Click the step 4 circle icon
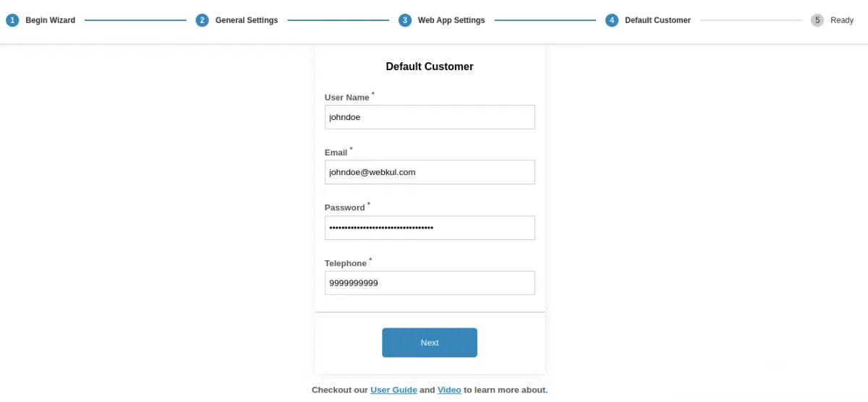Screen dimensions: 868x402 (x=612, y=20)
